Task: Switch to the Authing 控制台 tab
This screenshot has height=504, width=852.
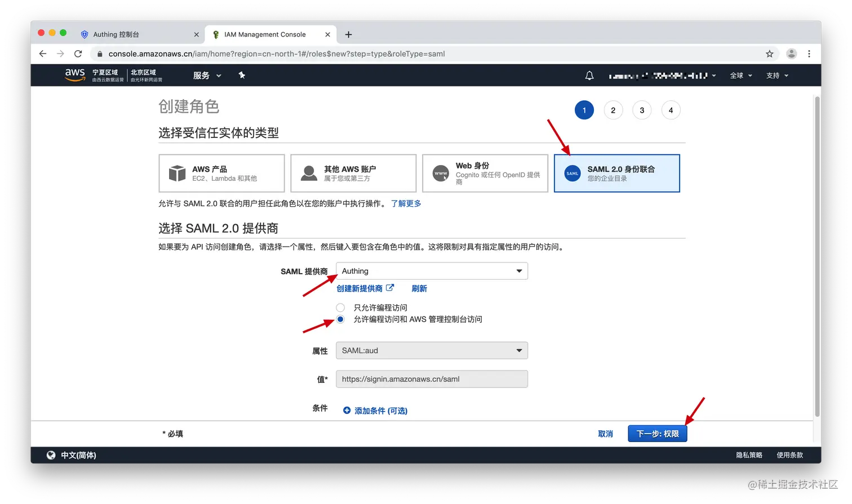Action: (140, 34)
